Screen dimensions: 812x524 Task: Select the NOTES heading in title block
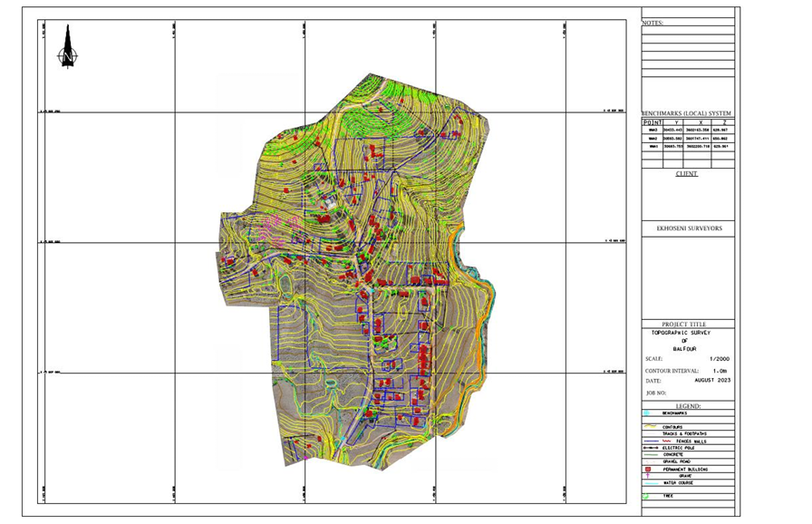653,23
